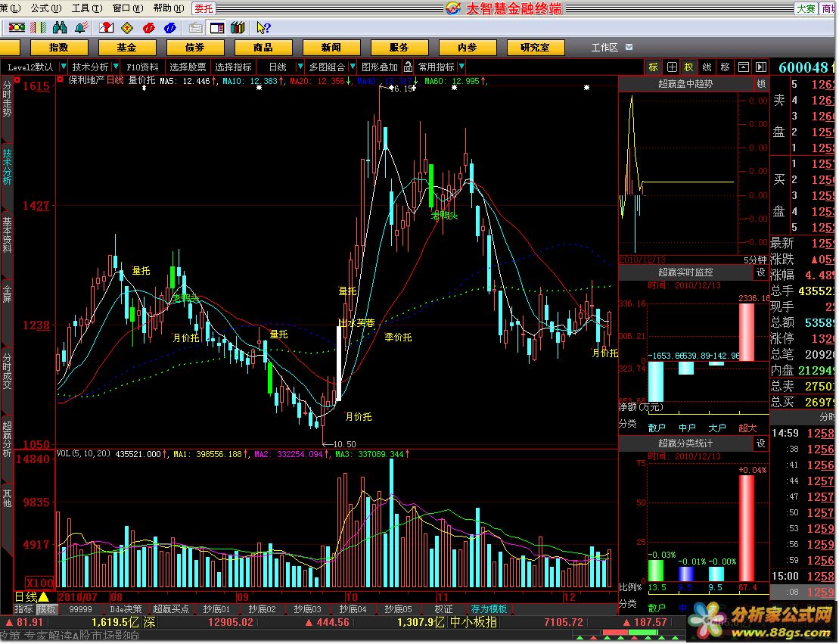Open the 工作区 workspace dropdown
Image resolution: width=839 pixels, height=644 pixels.
[629, 47]
